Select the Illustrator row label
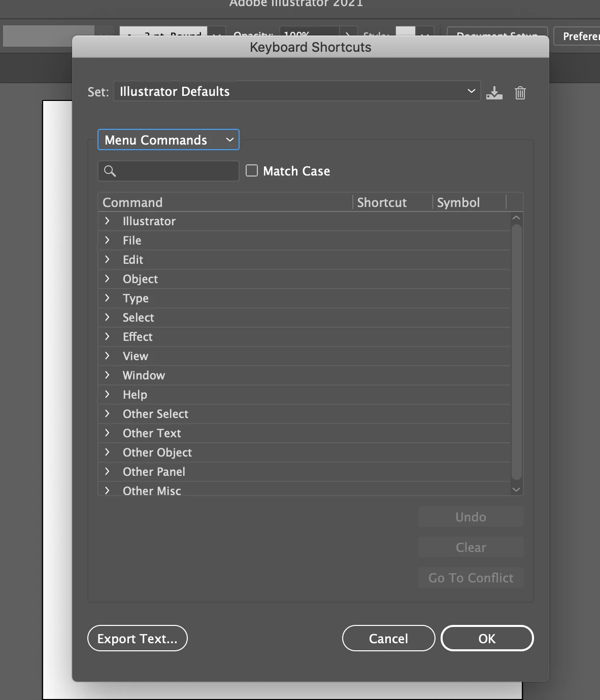 pos(149,221)
